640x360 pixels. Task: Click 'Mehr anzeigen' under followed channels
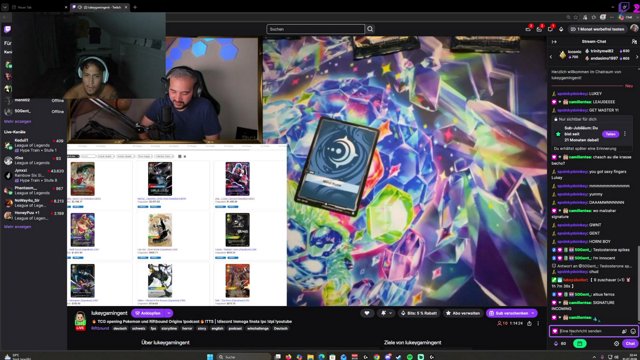tap(18, 121)
